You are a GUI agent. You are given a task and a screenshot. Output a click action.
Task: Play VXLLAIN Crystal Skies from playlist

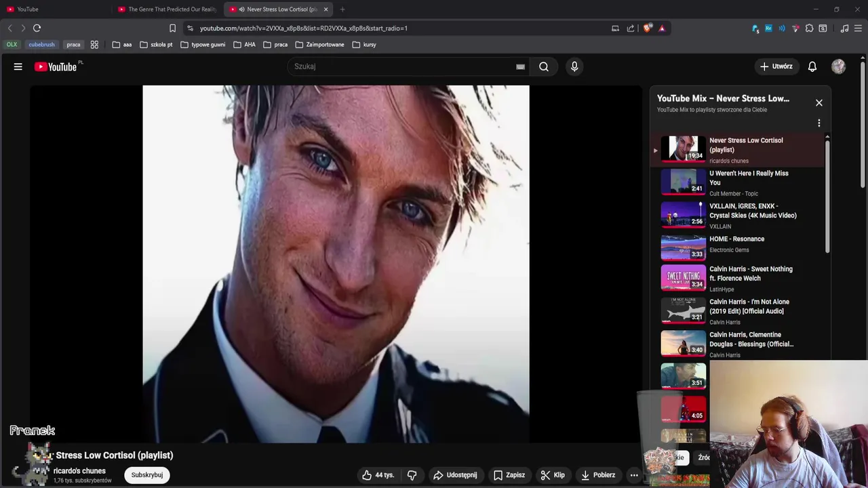coord(738,216)
